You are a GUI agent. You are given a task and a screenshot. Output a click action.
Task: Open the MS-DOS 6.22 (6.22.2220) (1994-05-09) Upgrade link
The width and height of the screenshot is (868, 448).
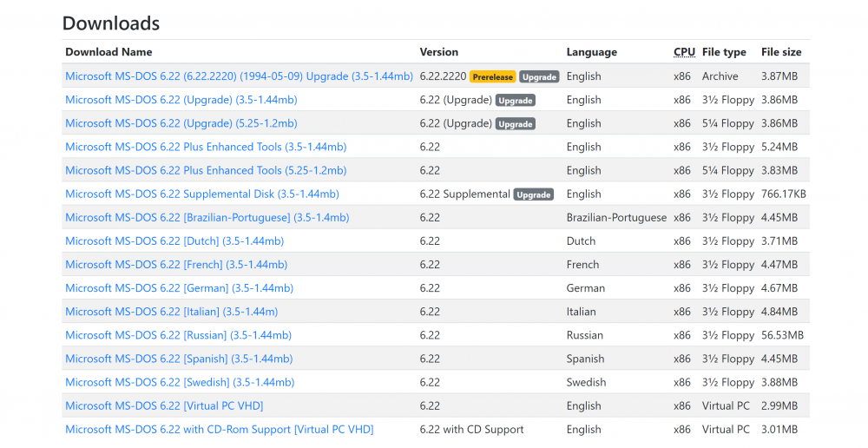[240, 76]
